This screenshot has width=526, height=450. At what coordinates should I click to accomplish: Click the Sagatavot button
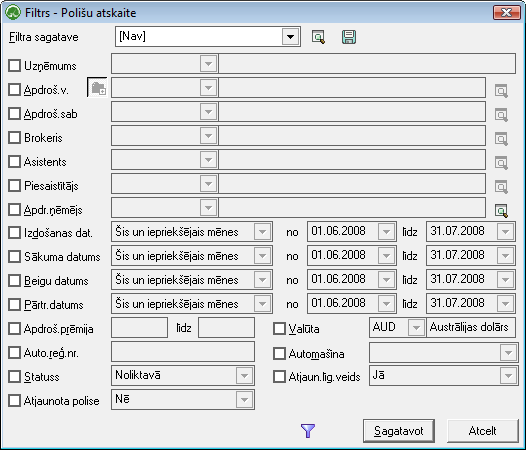pos(399,431)
